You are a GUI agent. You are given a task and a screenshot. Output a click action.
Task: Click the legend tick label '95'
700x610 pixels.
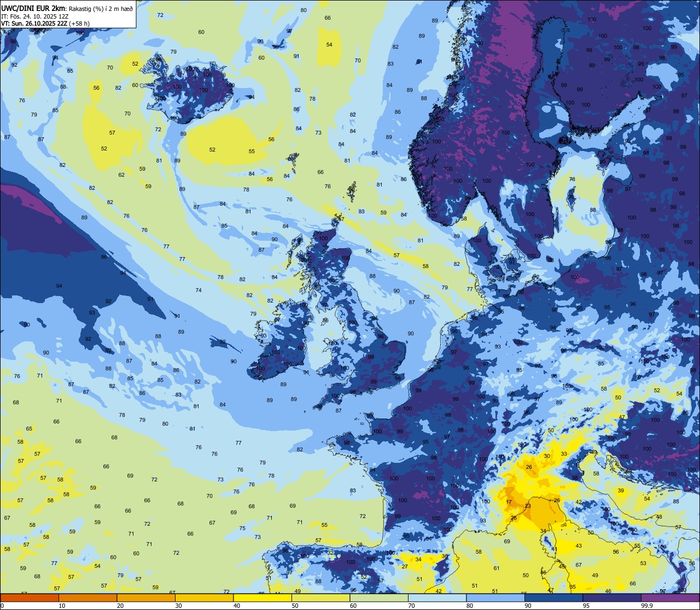click(x=586, y=606)
